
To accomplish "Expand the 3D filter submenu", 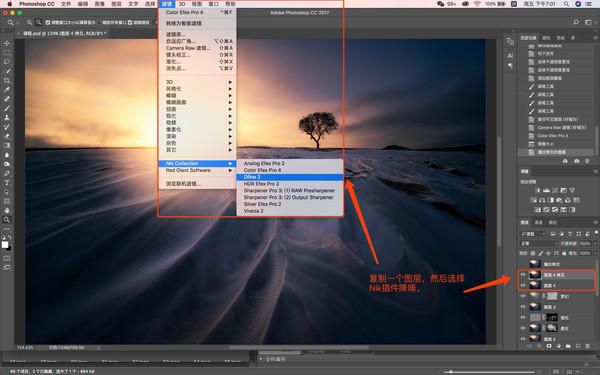I will tap(197, 82).
